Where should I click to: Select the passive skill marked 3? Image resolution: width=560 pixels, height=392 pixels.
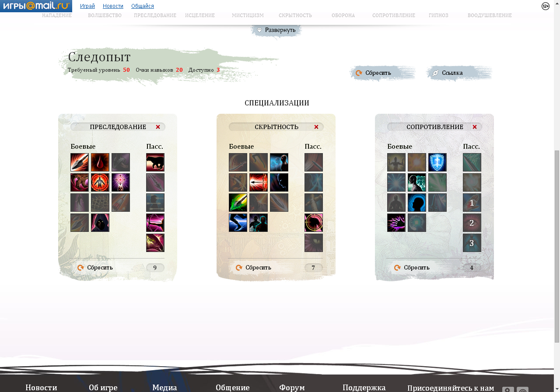coord(472,243)
